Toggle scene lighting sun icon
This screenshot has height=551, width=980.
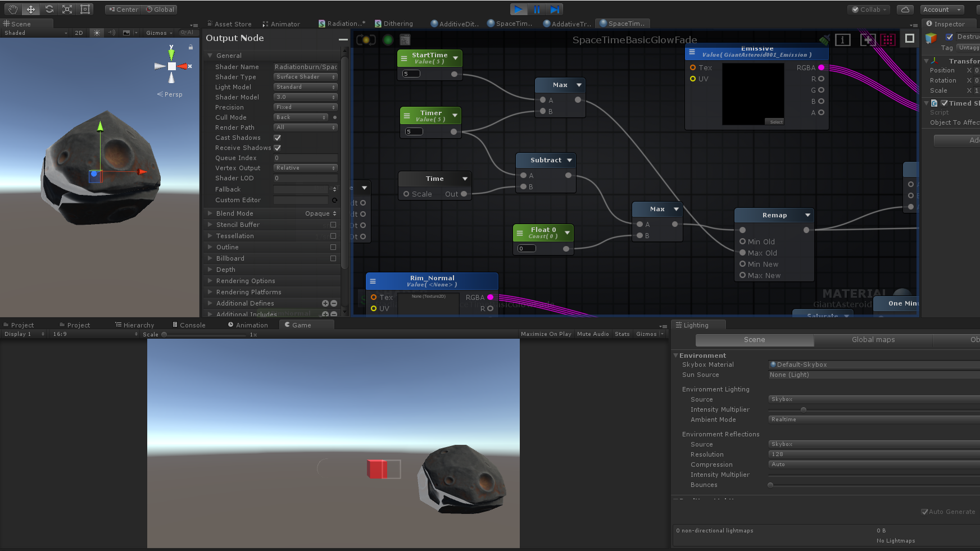coord(97,33)
